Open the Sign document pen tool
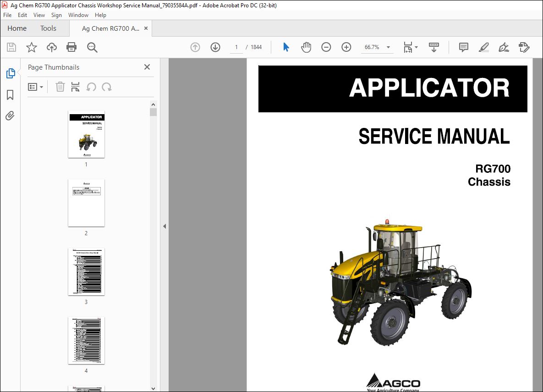 (504, 47)
